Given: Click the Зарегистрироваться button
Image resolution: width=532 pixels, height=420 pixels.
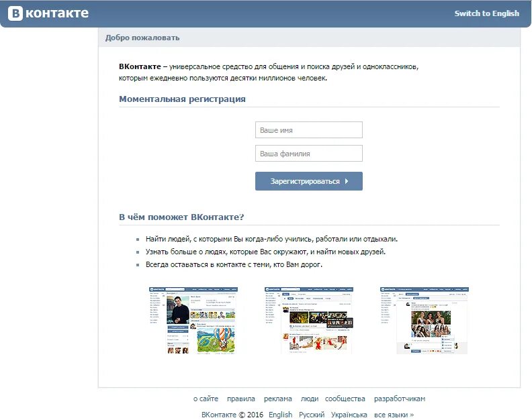Looking at the screenshot, I should point(309,181).
